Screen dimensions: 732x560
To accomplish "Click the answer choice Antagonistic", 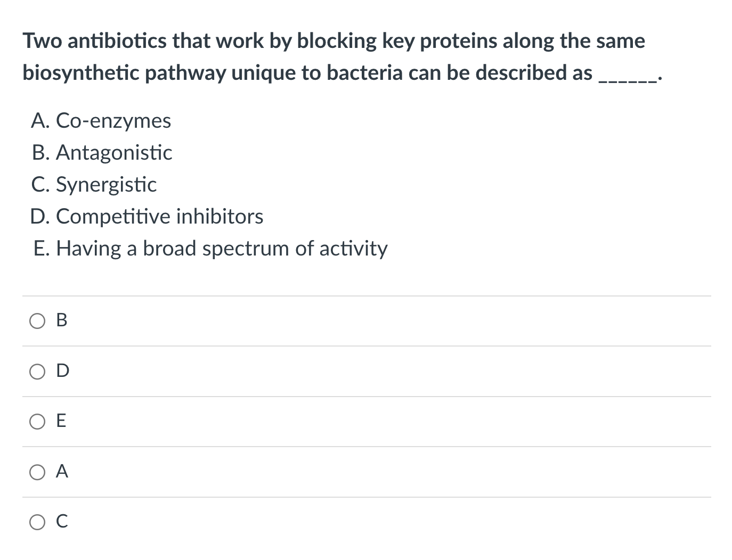I will [101, 153].
